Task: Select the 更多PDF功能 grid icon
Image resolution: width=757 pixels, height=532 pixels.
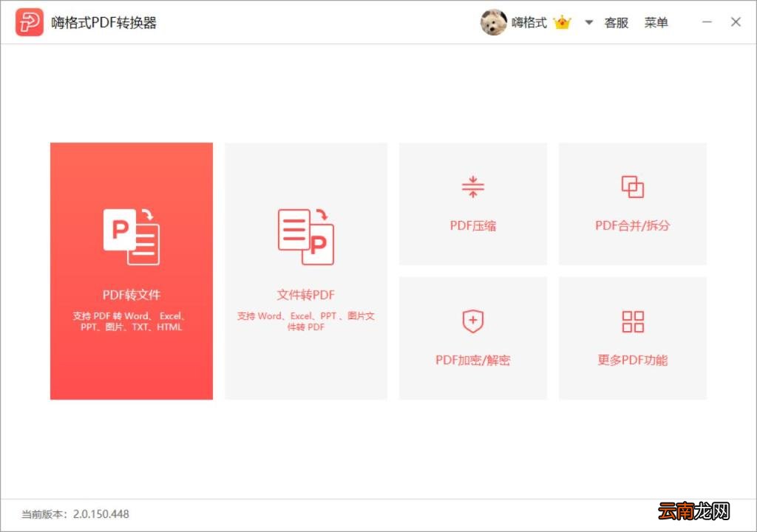Action: (x=633, y=321)
